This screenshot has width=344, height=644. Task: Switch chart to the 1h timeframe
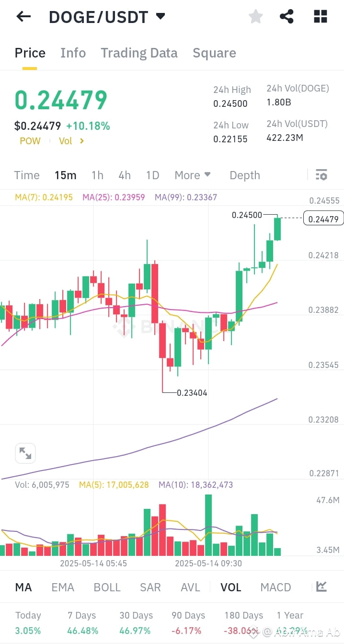pyautogui.click(x=97, y=175)
